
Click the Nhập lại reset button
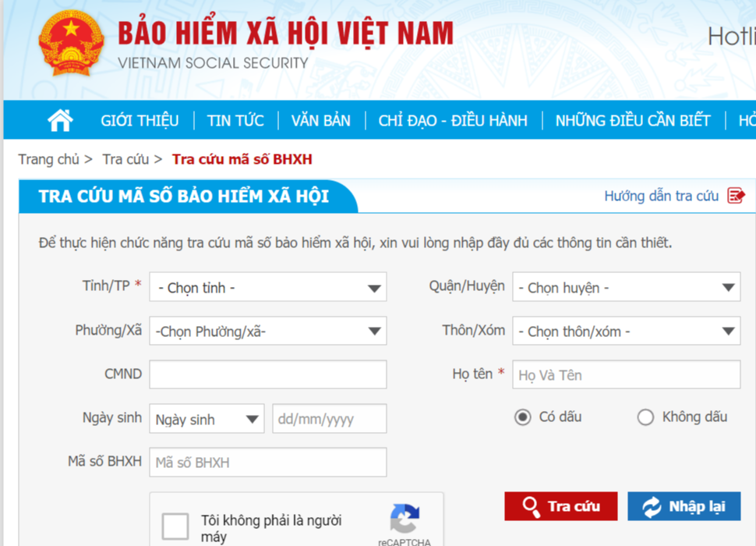pos(684,506)
